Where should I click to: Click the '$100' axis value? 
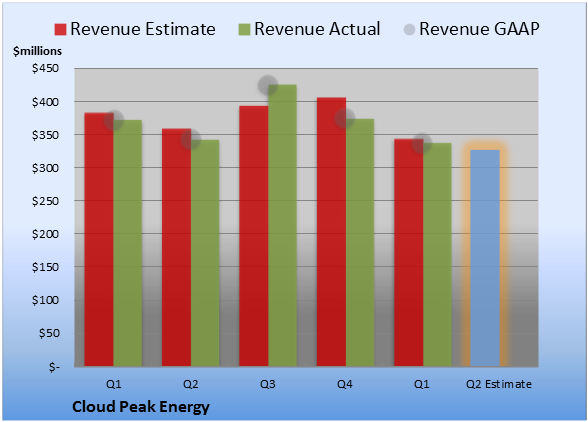tap(46, 300)
